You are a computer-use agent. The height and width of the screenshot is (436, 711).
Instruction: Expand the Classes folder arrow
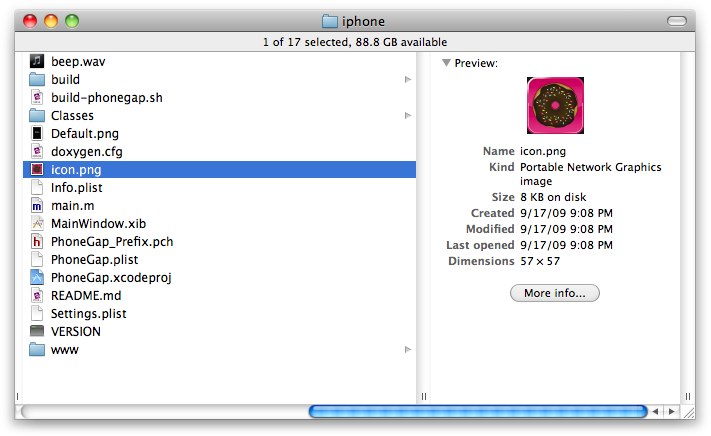coord(407,115)
